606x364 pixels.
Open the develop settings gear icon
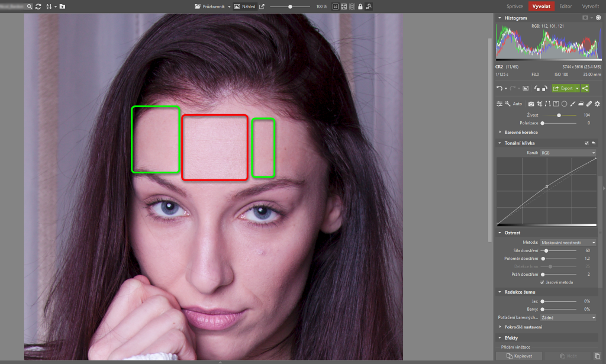598,104
